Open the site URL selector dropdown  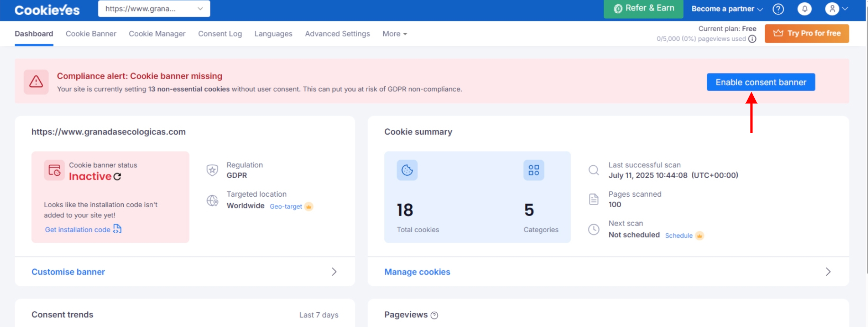pyautogui.click(x=154, y=9)
